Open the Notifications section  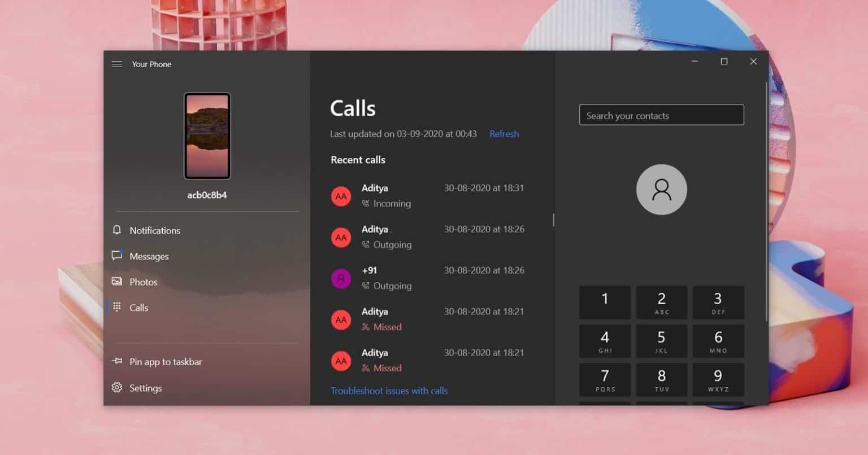[154, 230]
